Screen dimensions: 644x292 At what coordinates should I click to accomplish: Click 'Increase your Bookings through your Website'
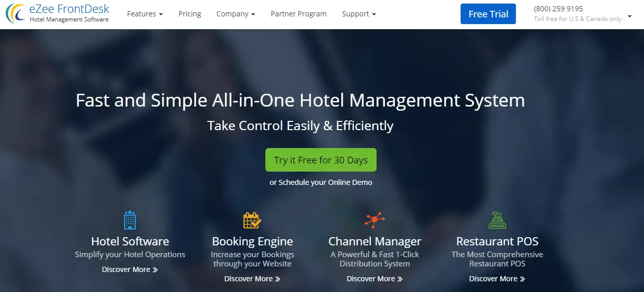[x=253, y=259]
